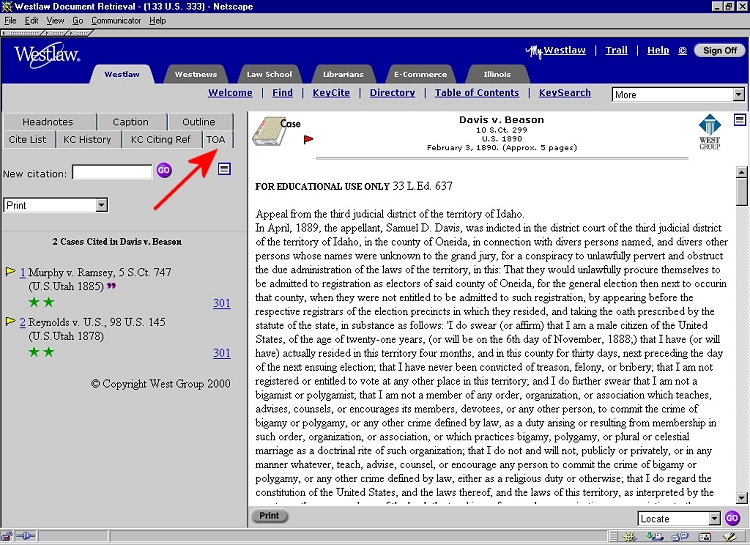Switch to the Illinois tab
The image size is (750, 545).
point(497,74)
